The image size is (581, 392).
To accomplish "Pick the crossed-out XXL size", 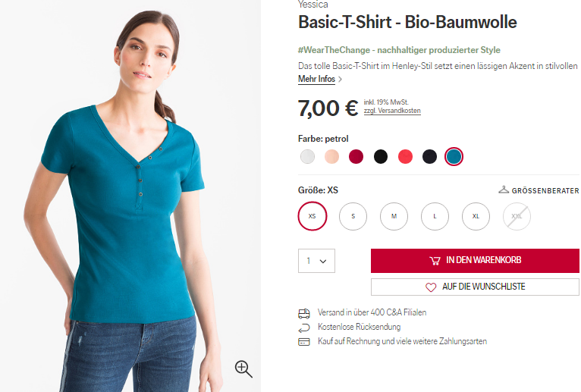I will point(517,216).
